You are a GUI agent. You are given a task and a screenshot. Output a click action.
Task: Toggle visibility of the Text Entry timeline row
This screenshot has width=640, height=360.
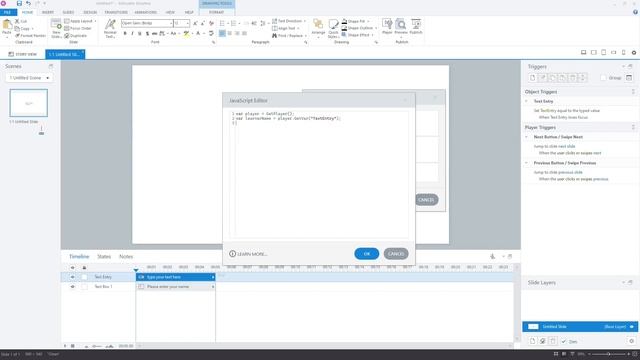click(x=72, y=277)
